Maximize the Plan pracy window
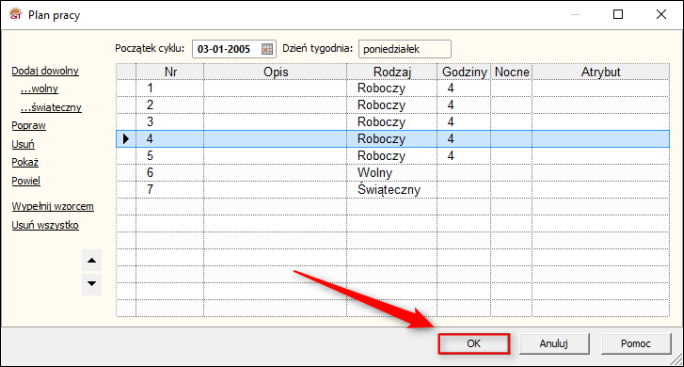This screenshot has width=684, height=367. click(x=618, y=14)
